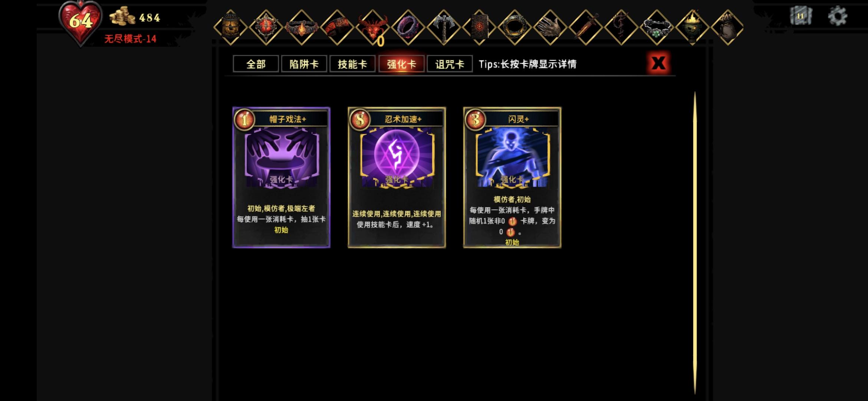Switch to the 陷阱卡 tab
868x401 pixels.
point(304,64)
